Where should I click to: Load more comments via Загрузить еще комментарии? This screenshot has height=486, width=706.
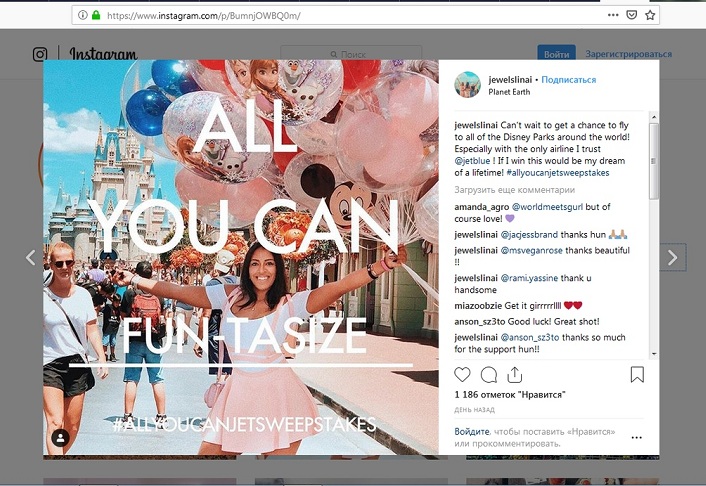[515, 190]
